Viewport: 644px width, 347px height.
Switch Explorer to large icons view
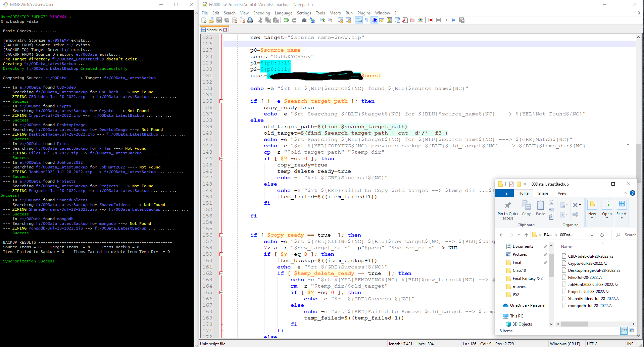click(631, 331)
